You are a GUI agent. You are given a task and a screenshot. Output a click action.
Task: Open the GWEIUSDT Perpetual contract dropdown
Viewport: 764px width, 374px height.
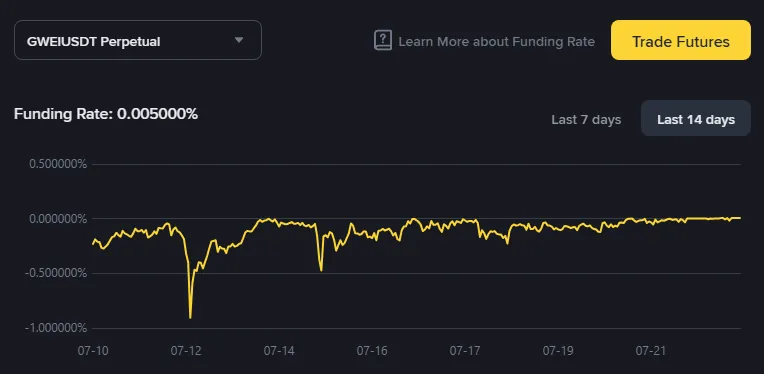(x=138, y=40)
